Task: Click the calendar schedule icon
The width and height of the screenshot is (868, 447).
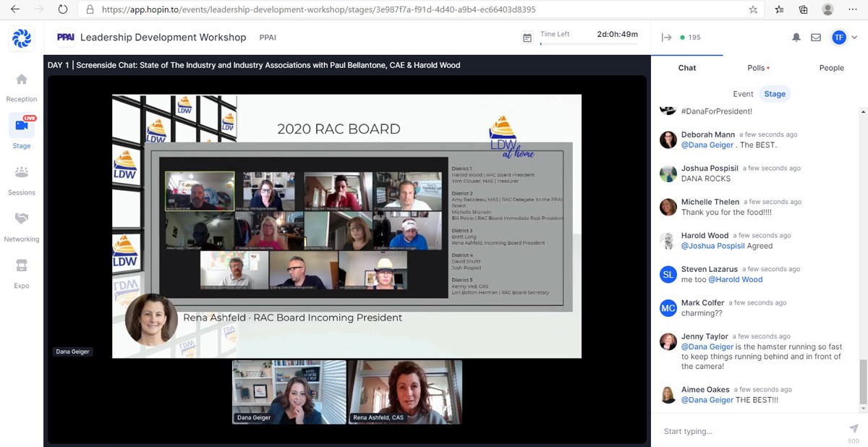Action: (x=527, y=38)
